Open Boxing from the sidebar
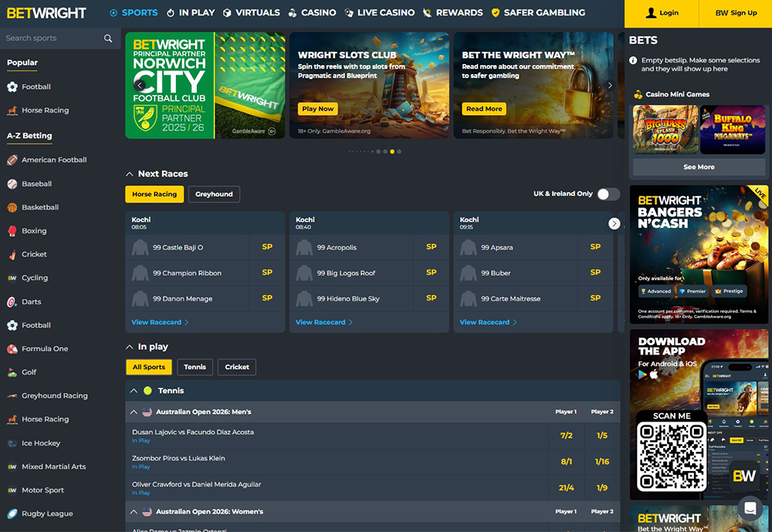This screenshot has width=772, height=532. coord(34,231)
